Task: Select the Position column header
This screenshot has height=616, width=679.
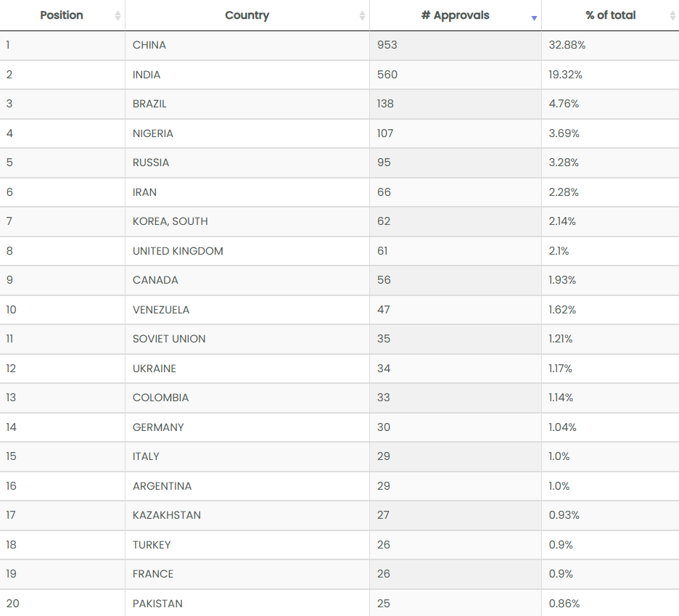Action: 62,15
